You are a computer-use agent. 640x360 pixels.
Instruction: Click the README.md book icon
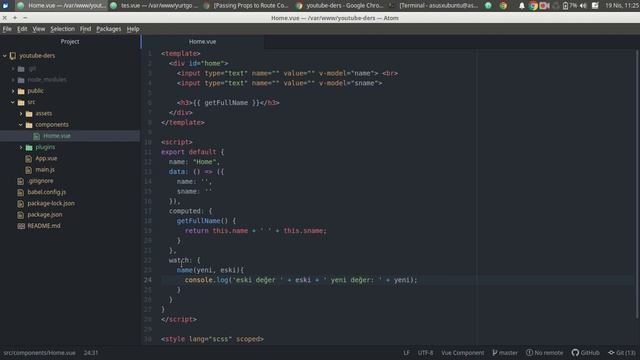coord(21,226)
